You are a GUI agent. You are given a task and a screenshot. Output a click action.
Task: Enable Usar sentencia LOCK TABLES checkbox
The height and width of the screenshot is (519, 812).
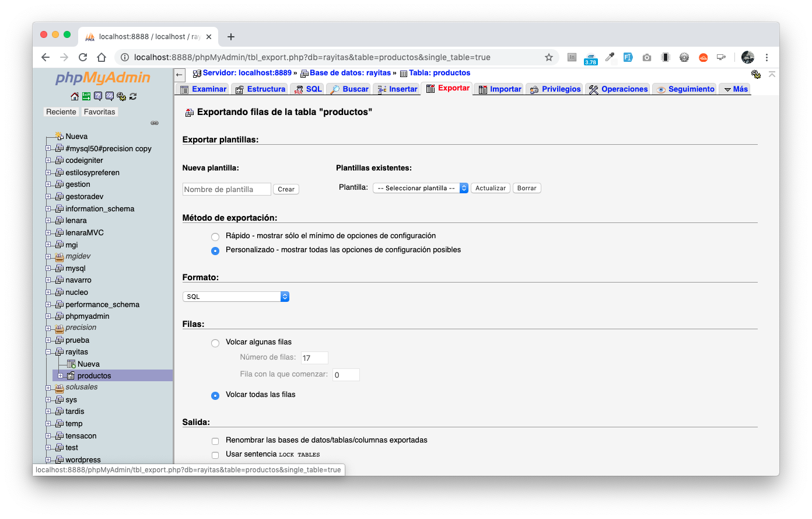[x=215, y=455]
